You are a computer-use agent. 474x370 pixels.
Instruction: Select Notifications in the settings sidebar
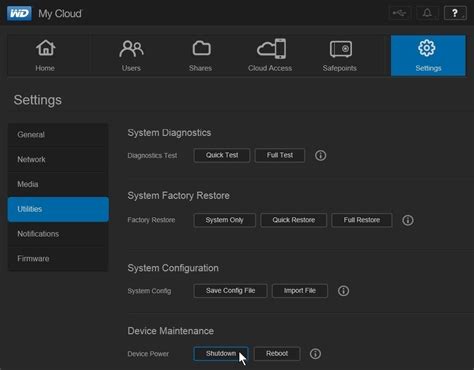tap(58, 234)
